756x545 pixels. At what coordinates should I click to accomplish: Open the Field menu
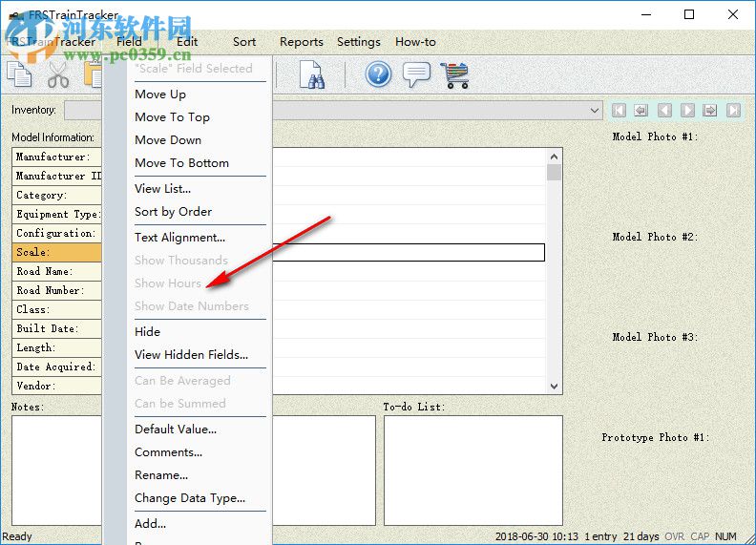pyautogui.click(x=129, y=42)
